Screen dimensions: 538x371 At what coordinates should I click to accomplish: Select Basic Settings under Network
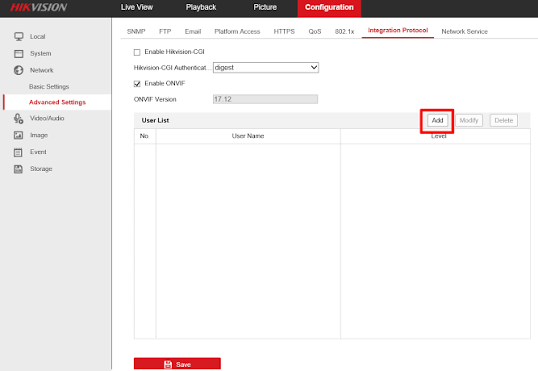pos(49,86)
